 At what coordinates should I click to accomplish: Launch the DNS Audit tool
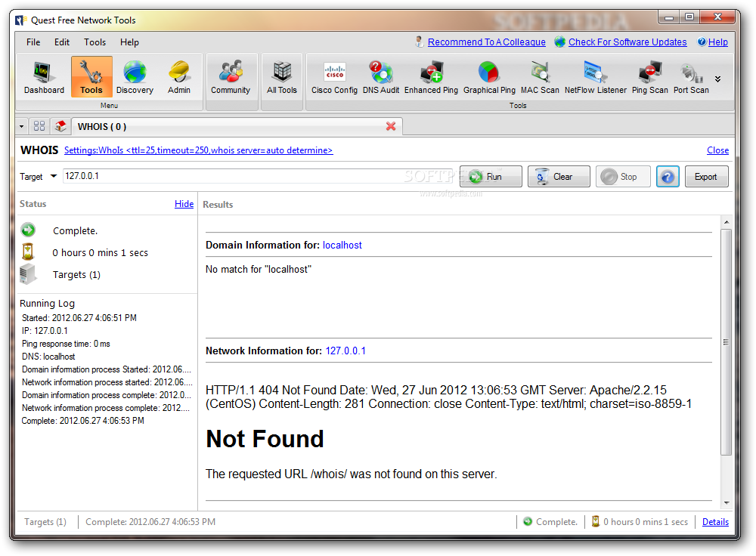pyautogui.click(x=381, y=76)
